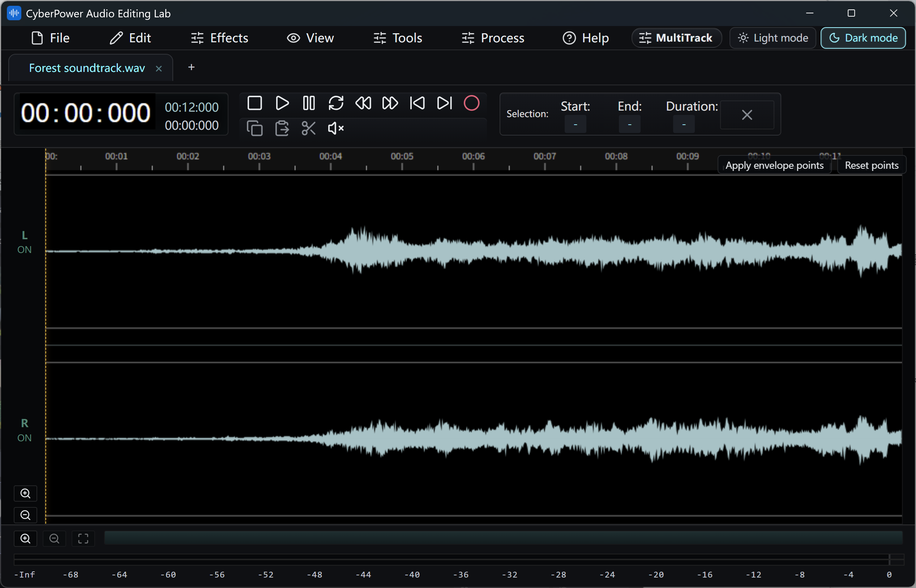
Task: Start playback with the play icon
Action: tap(282, 103)
